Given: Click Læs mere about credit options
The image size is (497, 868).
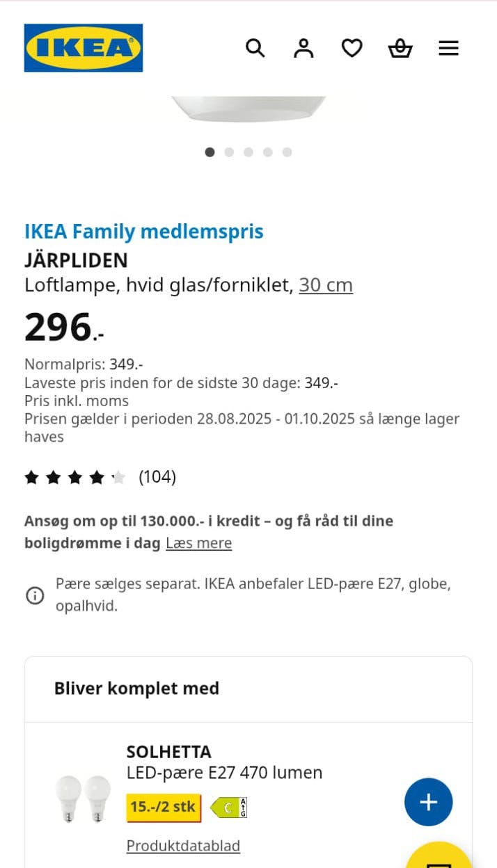Looking at the screenshot, I should click(x=198, y=543).
